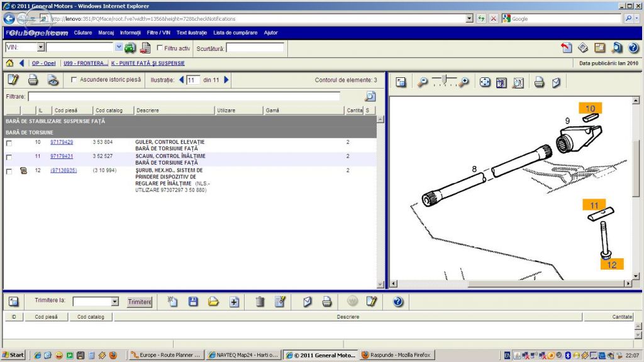
Task: Click the red document icon beside VIN field
Action: (x=145, y=48)
